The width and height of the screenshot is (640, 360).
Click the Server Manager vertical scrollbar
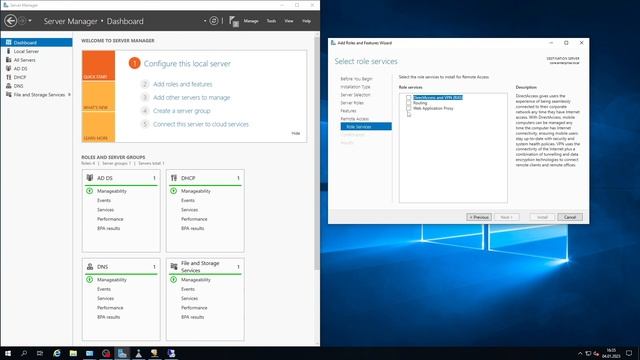coord(317,153)
